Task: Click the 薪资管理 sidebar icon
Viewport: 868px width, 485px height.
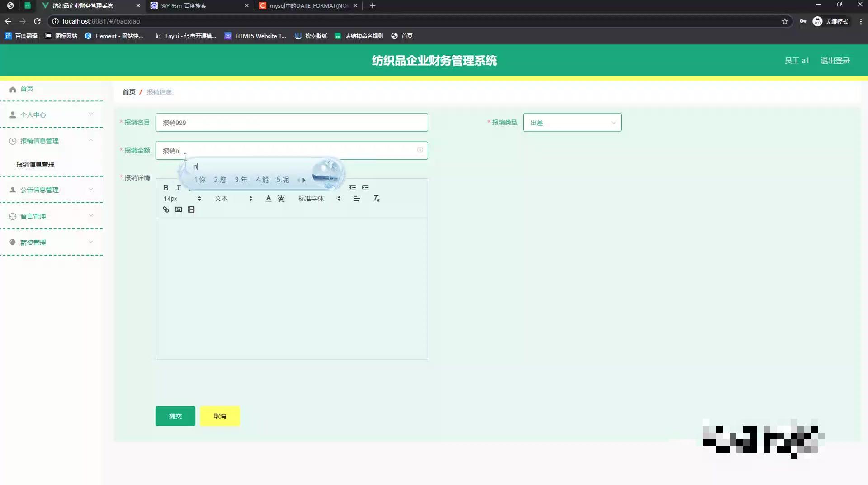Action: (13, 242)
